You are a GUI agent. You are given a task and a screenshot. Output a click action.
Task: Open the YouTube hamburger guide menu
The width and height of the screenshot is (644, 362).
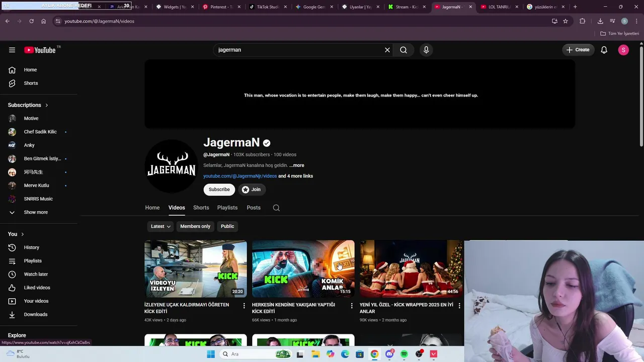click(12, 50)
